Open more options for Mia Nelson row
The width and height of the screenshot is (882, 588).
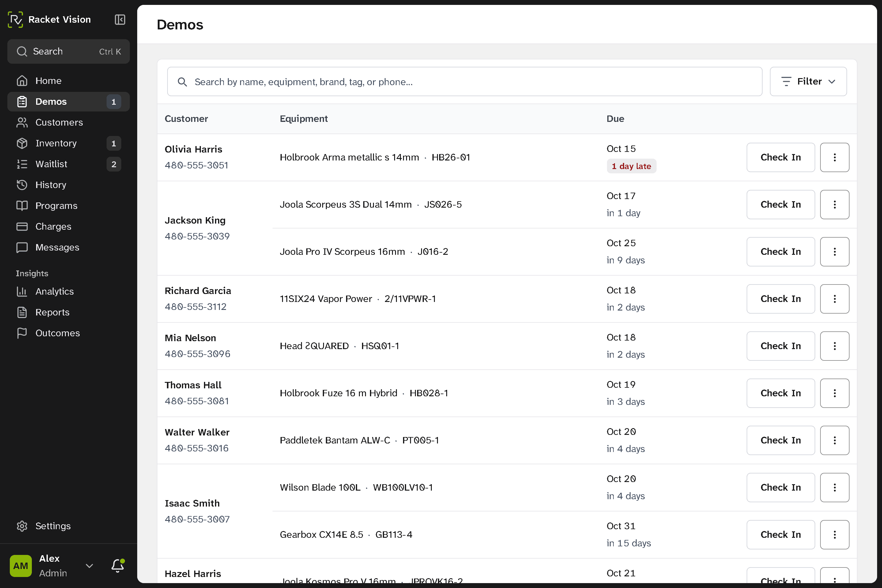(x=834, y=346)
